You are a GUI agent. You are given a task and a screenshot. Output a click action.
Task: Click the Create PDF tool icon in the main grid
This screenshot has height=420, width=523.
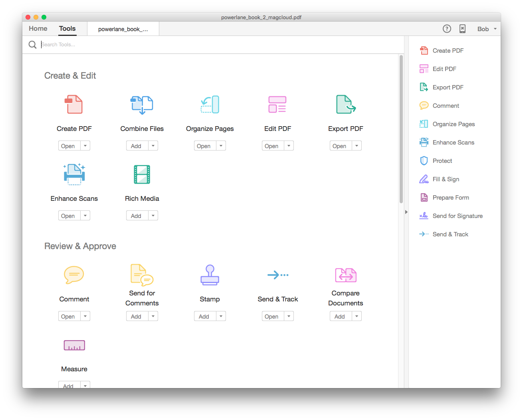click(x=74, y=104)
